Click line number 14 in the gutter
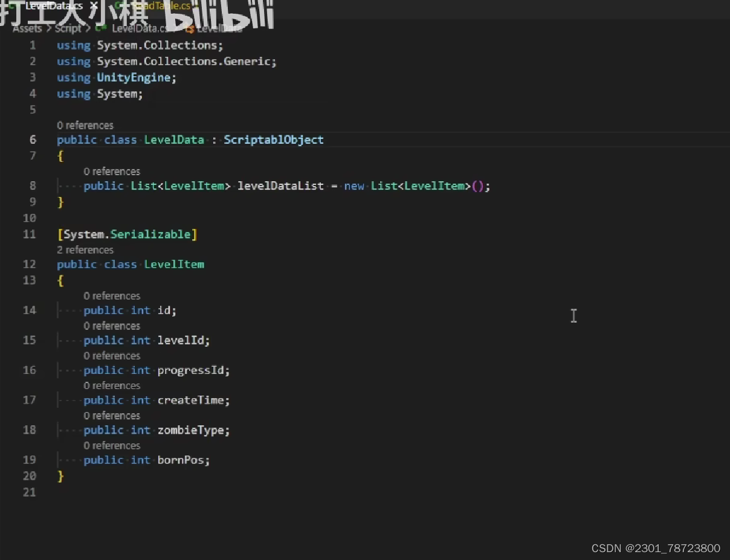The width and height of the screenshot is (730, 560). click(29, 310)
